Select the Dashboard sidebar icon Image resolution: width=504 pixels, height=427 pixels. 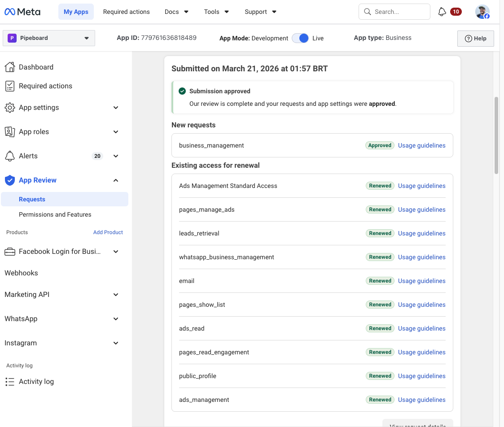pyautogui.click(x=10, y=66)
